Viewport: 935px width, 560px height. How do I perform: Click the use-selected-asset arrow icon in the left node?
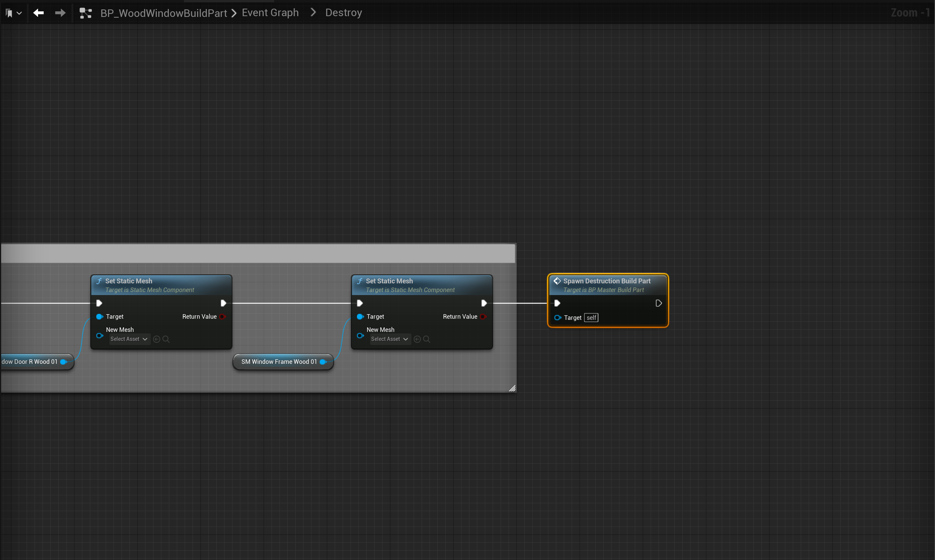tap(156, 339)
